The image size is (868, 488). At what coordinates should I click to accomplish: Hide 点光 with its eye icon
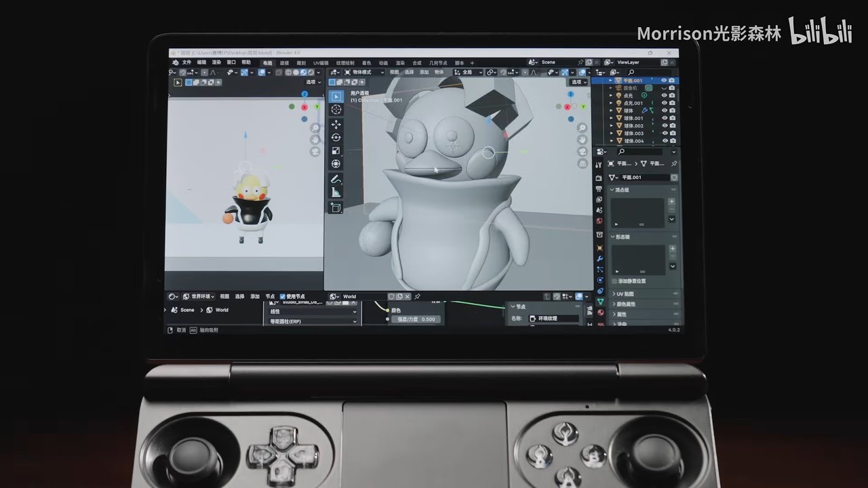click(x=664, y=96)
